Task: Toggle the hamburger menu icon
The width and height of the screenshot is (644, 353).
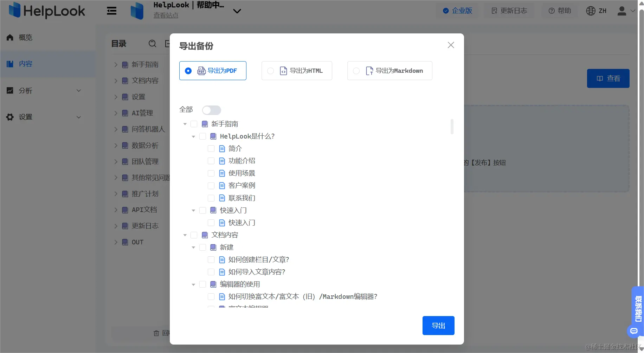Action: point(112,11)
